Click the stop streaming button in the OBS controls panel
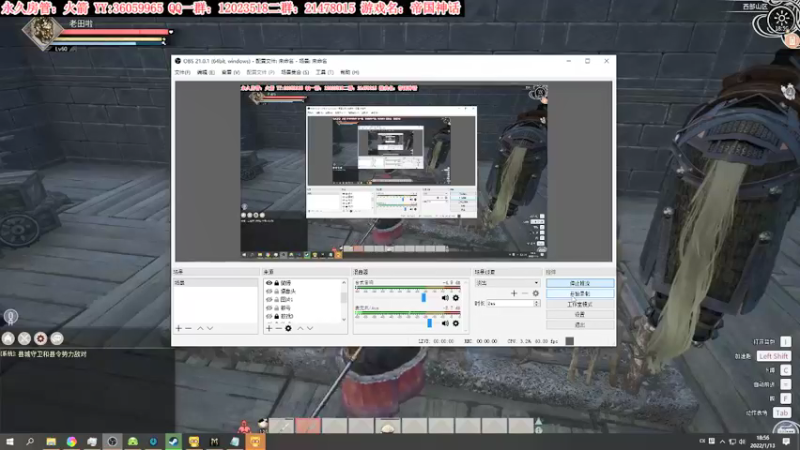 [580, 283]
